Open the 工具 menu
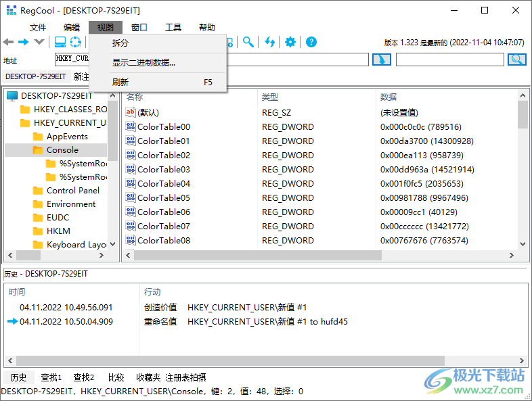 click(x=173, y=28)
